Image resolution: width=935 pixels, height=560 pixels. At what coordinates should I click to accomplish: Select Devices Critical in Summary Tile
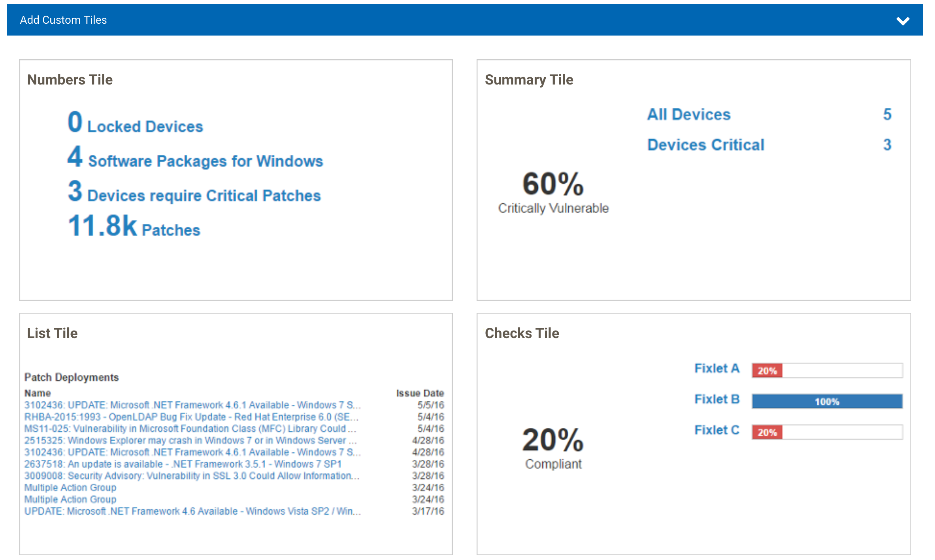(x=705, y=145)
